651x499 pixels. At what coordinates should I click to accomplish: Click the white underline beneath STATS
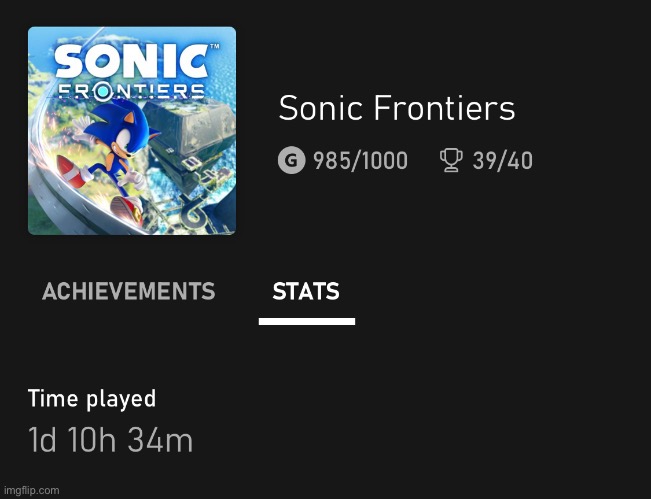[306, 321]
